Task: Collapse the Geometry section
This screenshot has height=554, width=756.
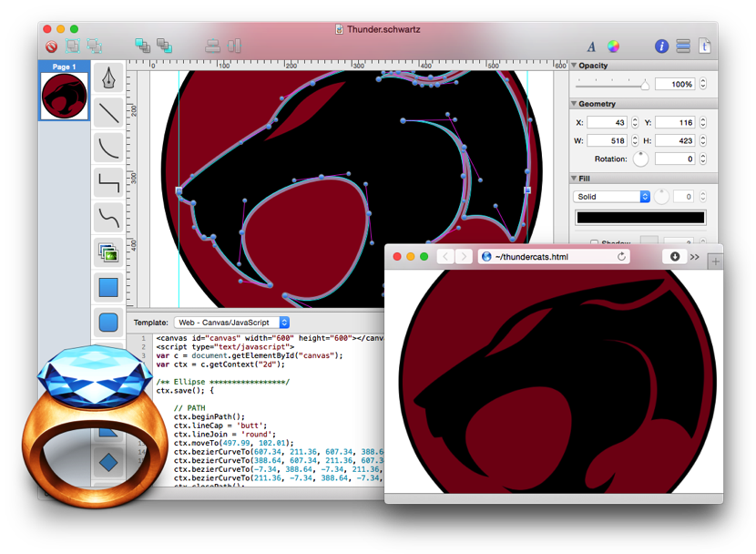Action: (574, 104)
